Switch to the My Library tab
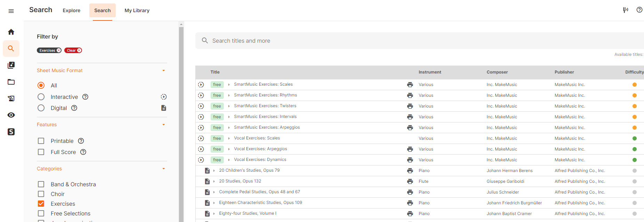 click(137, 10)
